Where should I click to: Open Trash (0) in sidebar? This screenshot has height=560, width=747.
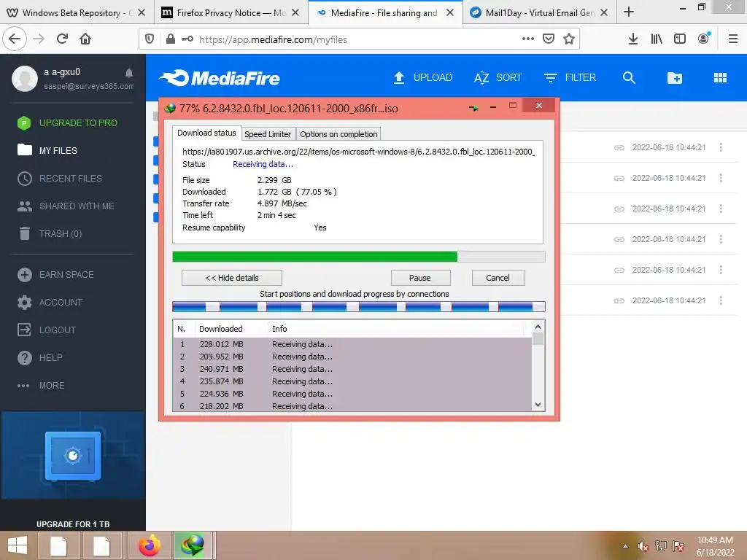point(50,234)
